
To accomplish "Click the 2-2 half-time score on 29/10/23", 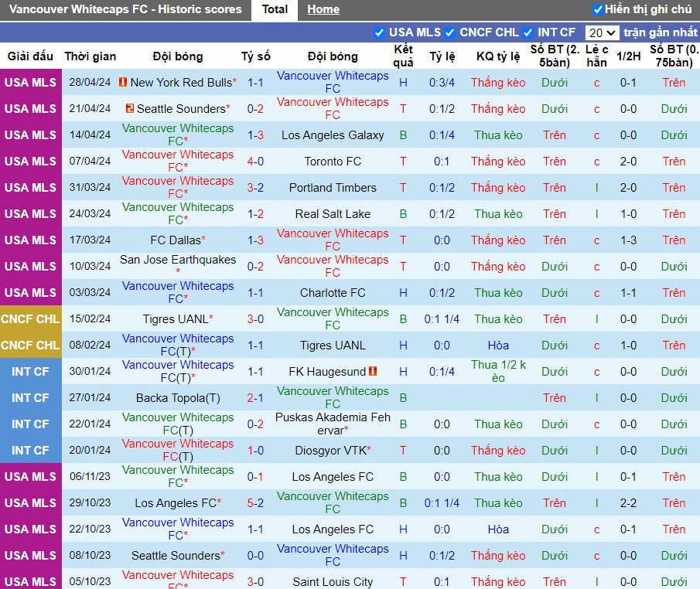I will (628, 503).
